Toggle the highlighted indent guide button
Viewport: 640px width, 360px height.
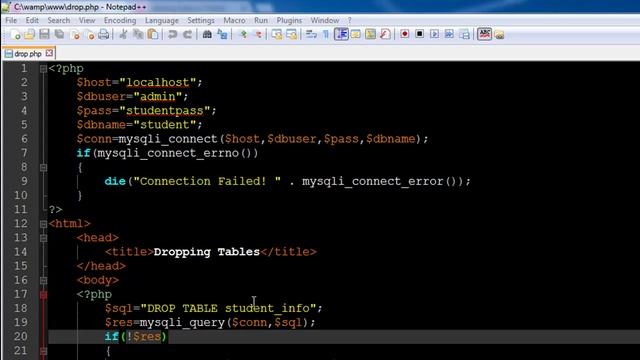pos(341,34)
